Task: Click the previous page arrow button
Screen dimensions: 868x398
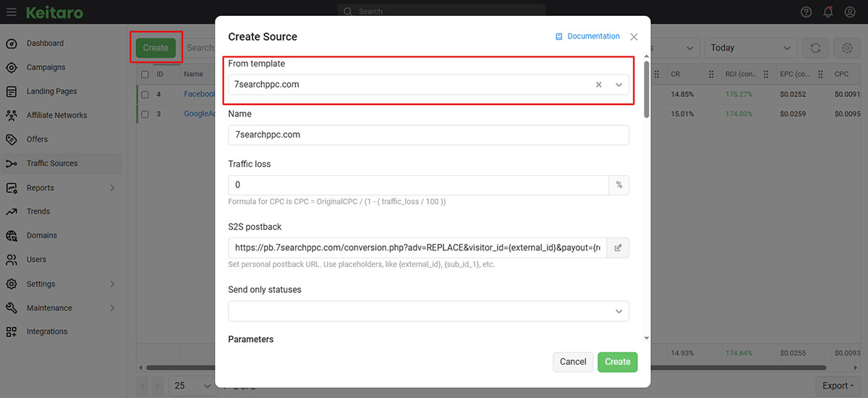Action: click(142, 386)
